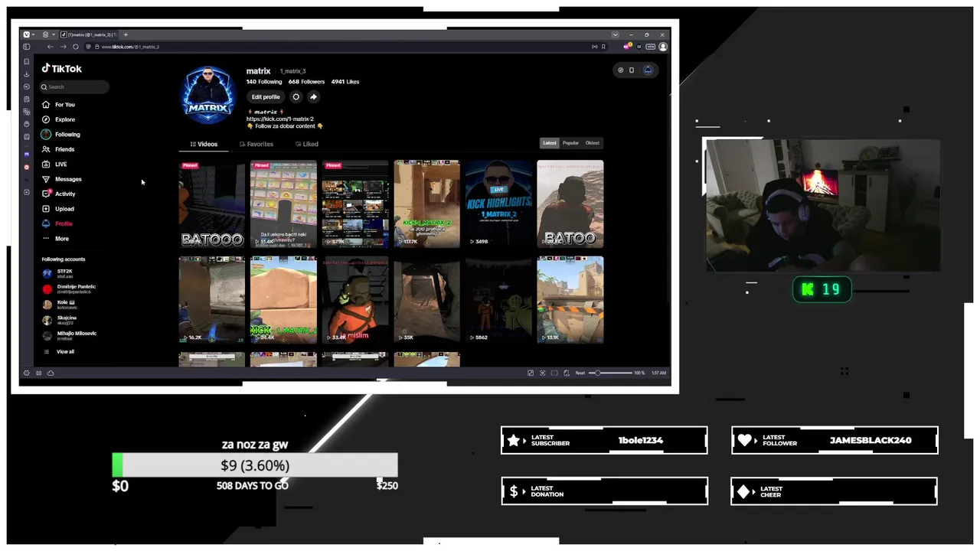980x551 pixels.
Task: Sort videos by Oldest
Action: pos(593,143)
